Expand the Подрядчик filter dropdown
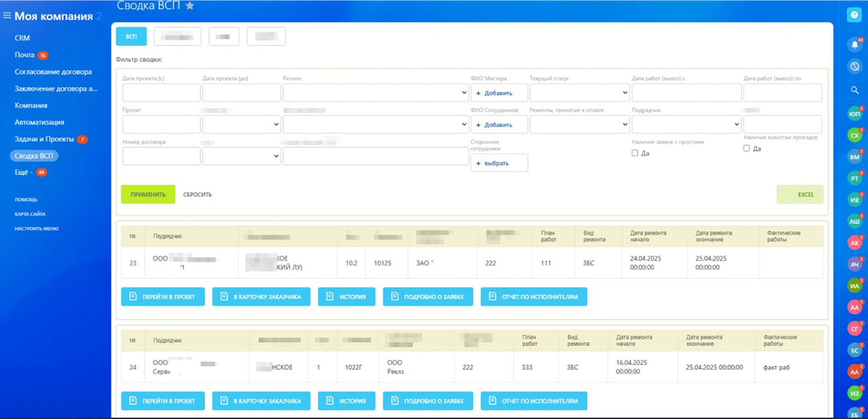This screenshot has height=419, width=868. 686,124
